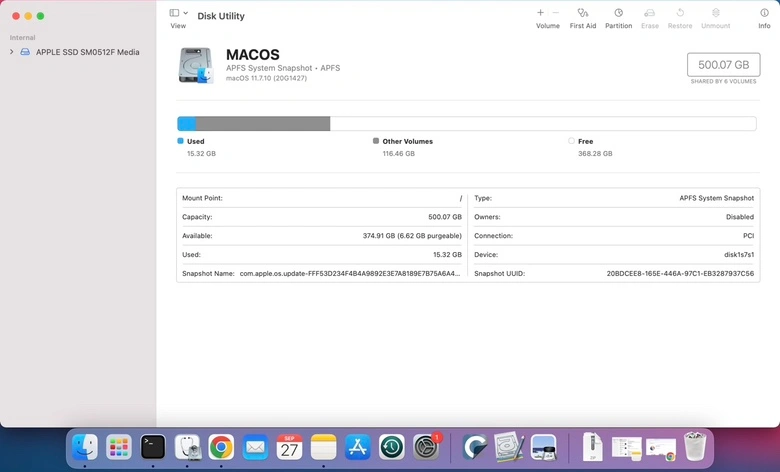The width and height of the screenshot is (780, 472).
Task: Open System Preferences from the Dock
Action: pos(426,447)
